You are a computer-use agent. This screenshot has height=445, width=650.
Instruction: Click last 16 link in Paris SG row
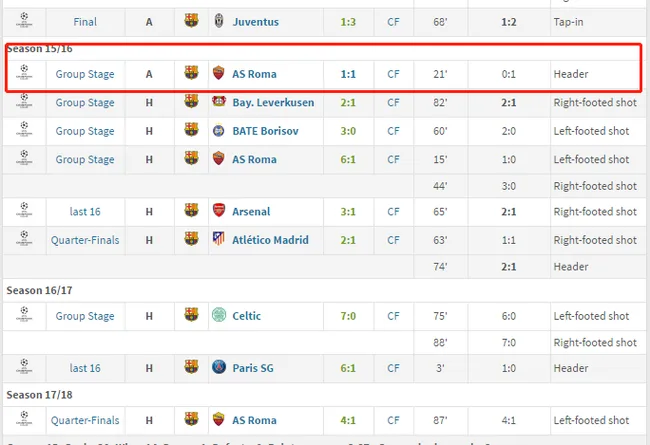85,368
